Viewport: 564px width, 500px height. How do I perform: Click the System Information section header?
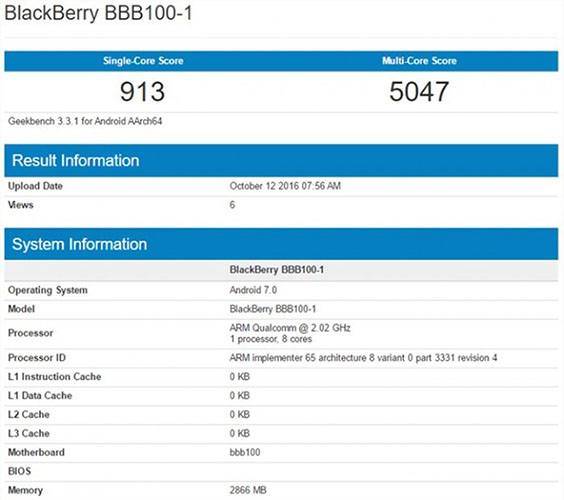point(79,244)
